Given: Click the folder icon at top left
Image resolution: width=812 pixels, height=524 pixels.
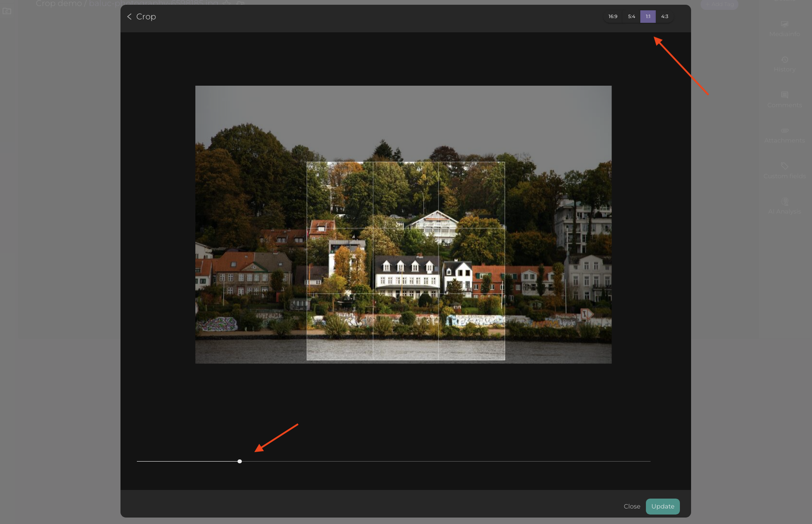Looking at the screenshot, I should [x=7, y=11].
